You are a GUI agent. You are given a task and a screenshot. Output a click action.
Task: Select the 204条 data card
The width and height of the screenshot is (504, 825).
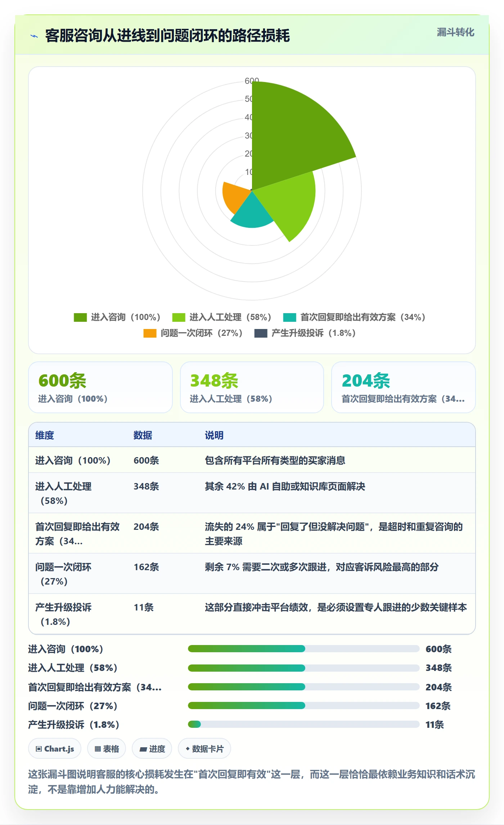404,387
